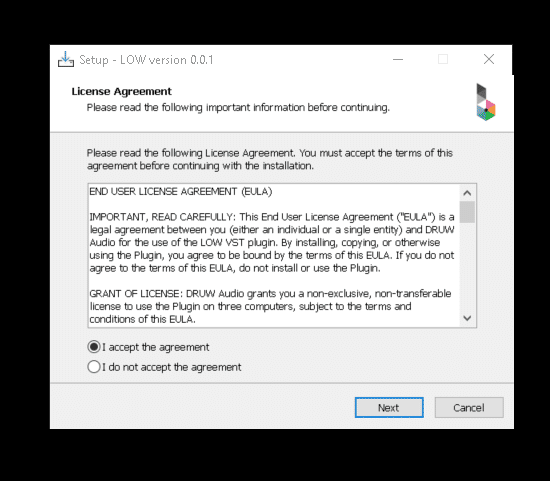
Task: Click the license scrollbar thumb
Action: click(x=467, y=212)
